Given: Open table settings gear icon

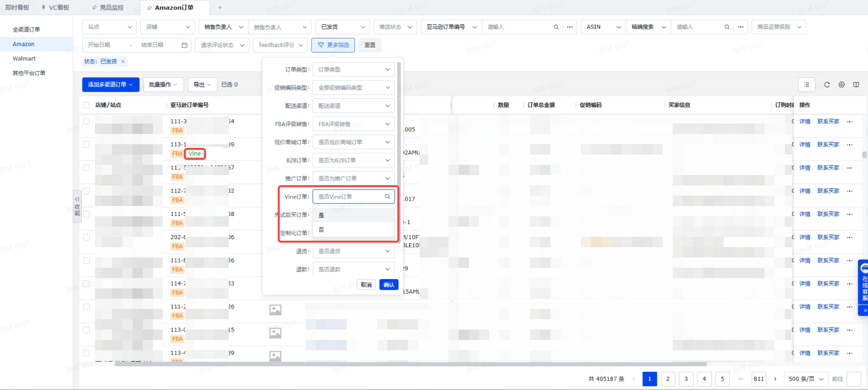Looking at the screenshot, I should pyautogui.click(x=842, y=85).
